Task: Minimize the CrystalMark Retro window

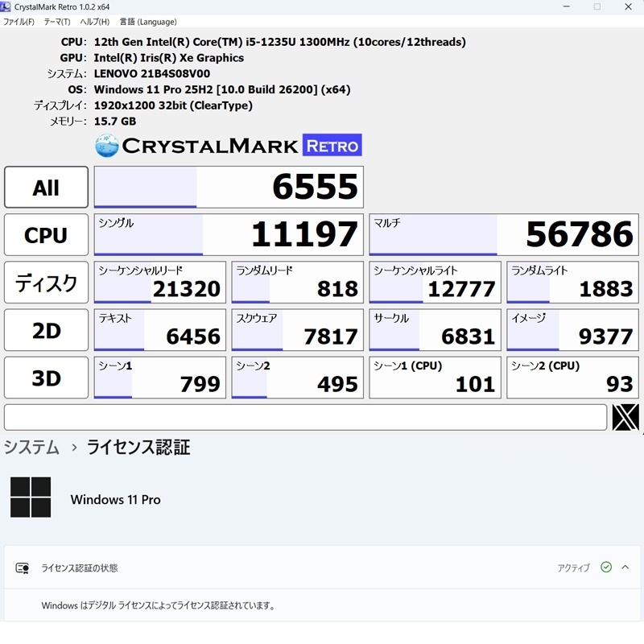Action: [x=567, y=7]
